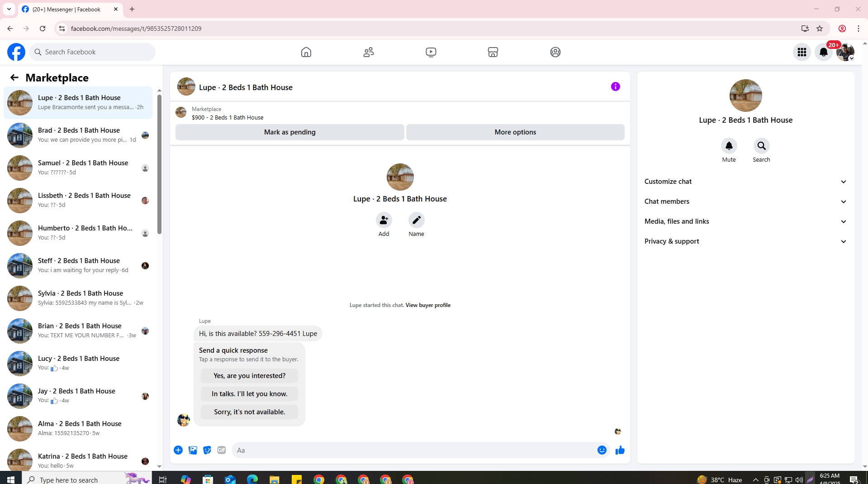Focus the Search Facebook box
The width and height of the screenshot is (868, 484).
tap(92, 52)
